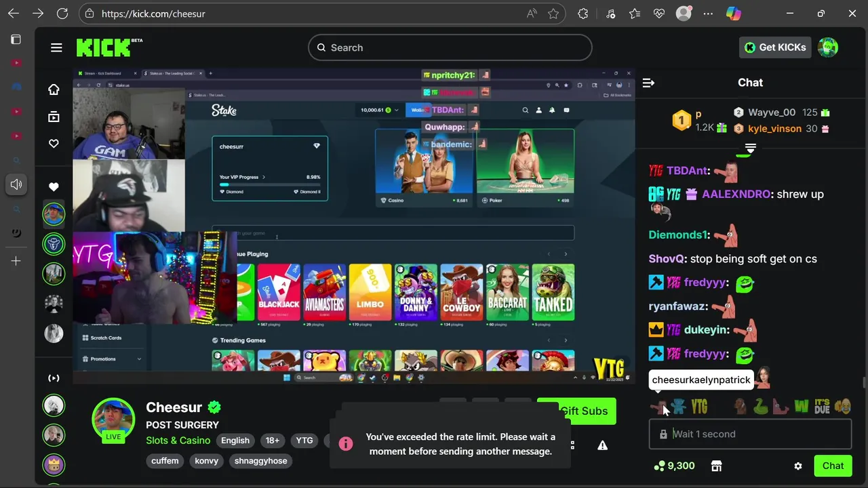Click the Gift Subs button
The height and width of the screenshot is (488, 868).
(x=576, y=411)
